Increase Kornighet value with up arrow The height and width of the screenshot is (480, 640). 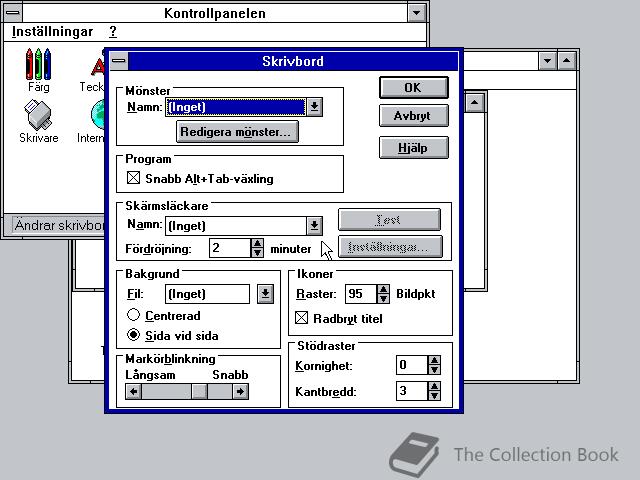pos(434,360)
